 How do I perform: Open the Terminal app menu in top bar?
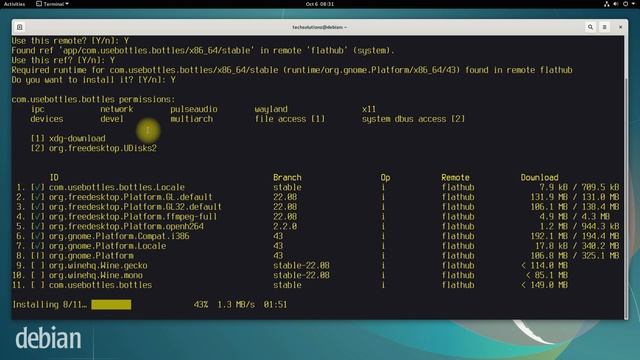[x=52, y=4]
